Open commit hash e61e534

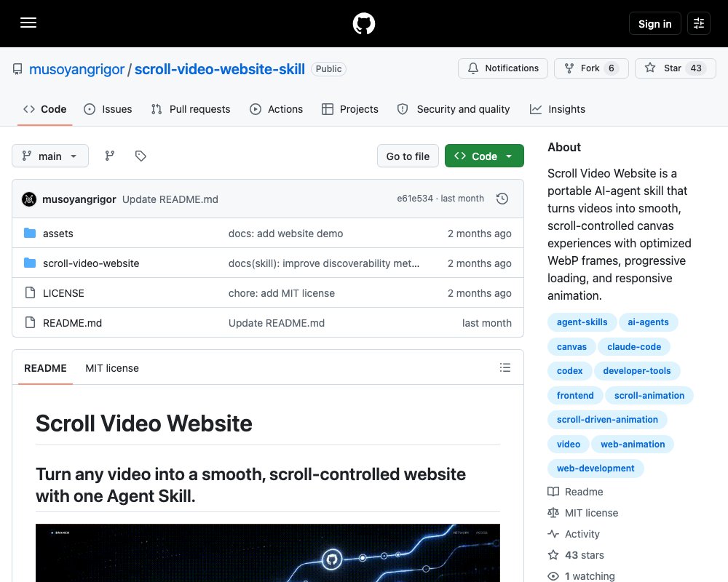pos(415,199)
